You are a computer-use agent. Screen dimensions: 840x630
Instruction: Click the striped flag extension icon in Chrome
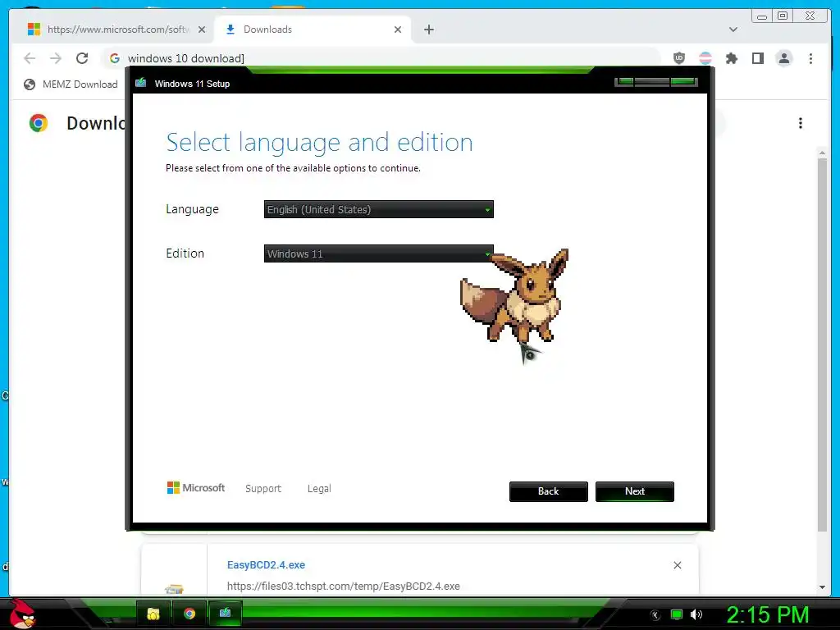(705, 58)
